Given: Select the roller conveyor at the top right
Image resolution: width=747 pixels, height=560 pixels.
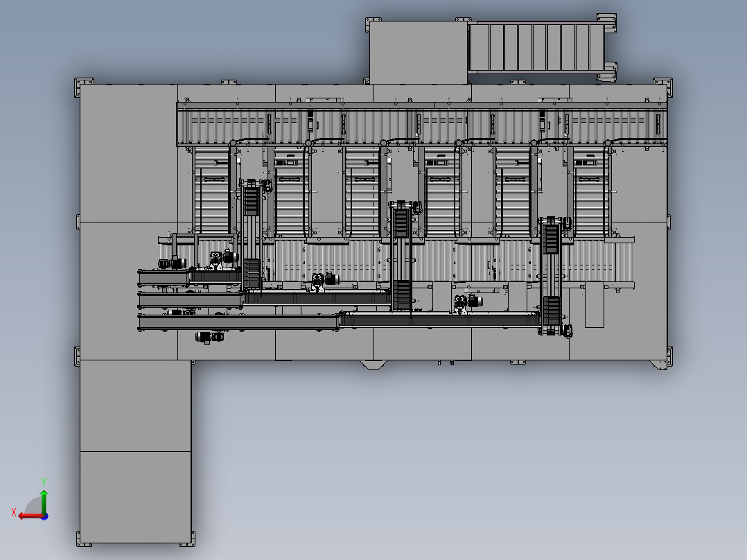Looking at the screenshot, I should 542,46.
